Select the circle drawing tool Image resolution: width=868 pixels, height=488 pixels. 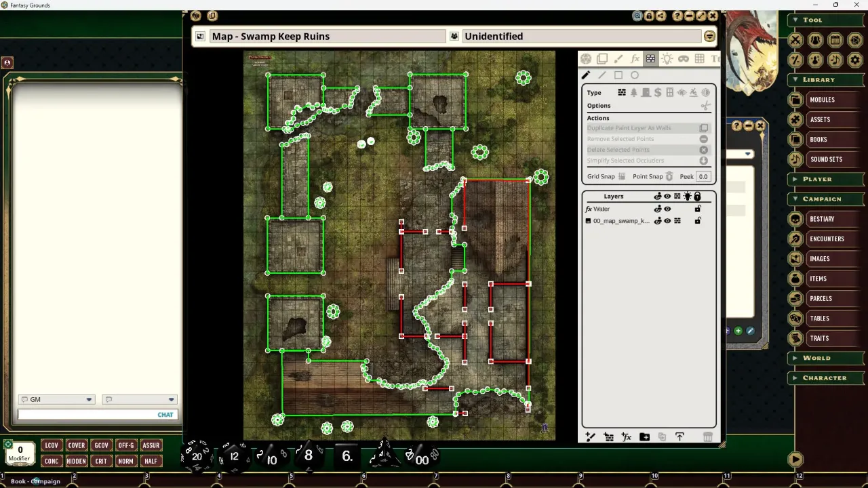pos(635,75)
